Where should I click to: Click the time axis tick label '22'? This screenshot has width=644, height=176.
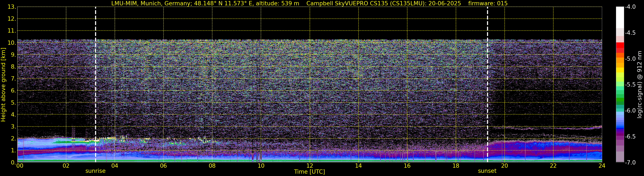(553, 166)
